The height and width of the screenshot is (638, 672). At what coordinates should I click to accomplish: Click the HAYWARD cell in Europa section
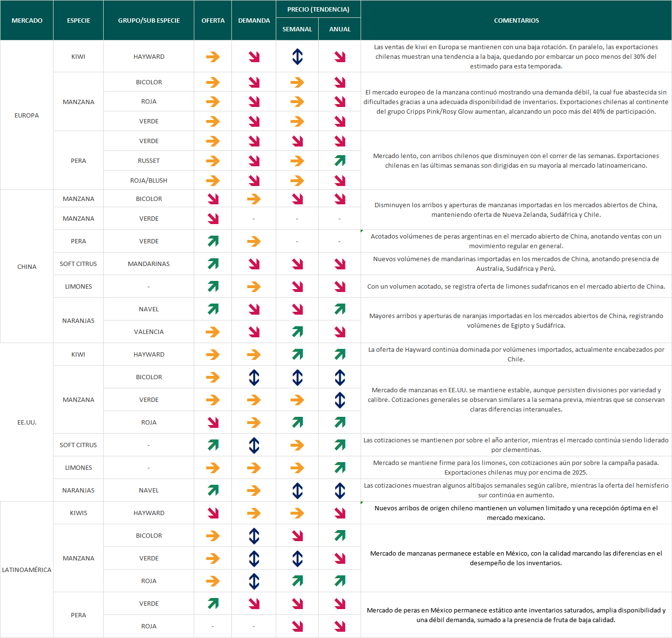coord(149,56)
